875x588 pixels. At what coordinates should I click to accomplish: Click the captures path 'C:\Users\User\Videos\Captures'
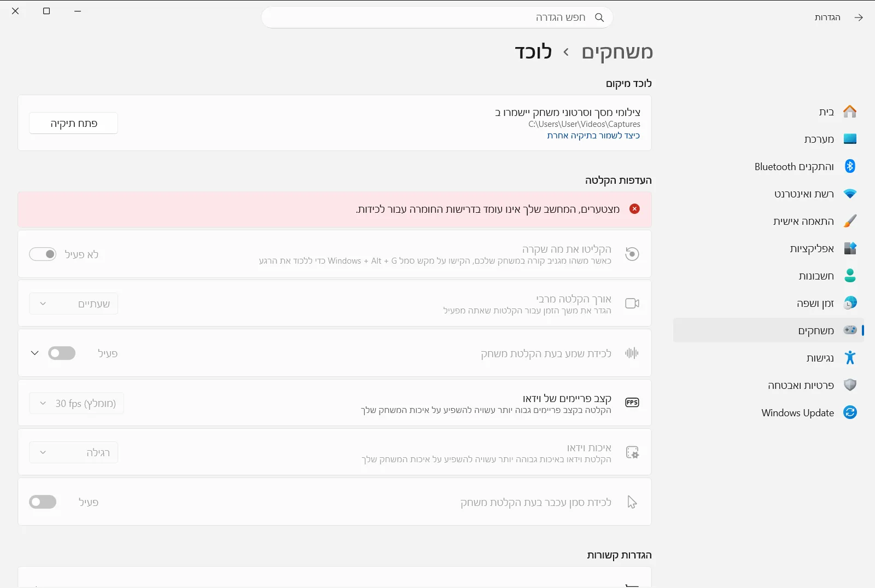584,124
